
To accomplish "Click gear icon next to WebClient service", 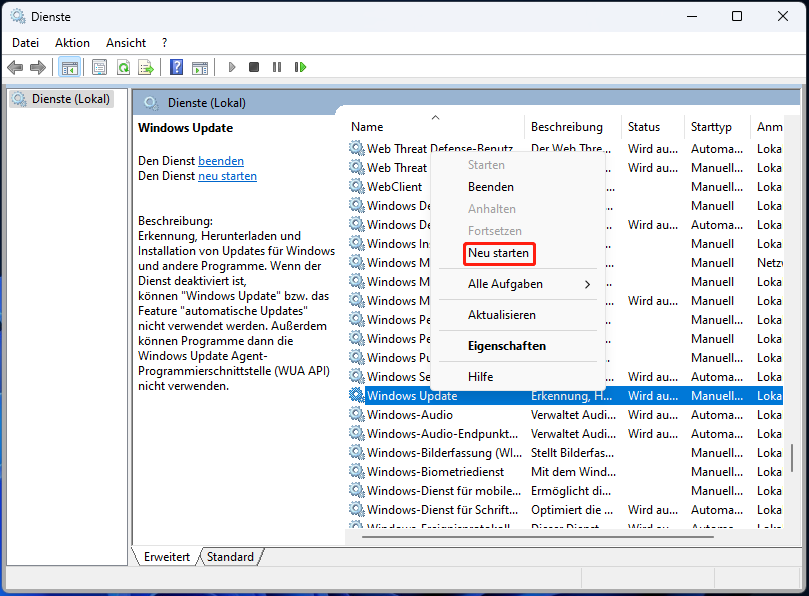I will click(357, 186).
